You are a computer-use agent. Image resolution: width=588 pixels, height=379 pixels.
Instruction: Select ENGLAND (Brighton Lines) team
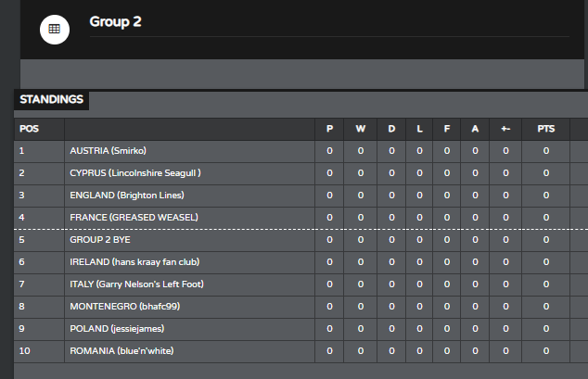127,196
